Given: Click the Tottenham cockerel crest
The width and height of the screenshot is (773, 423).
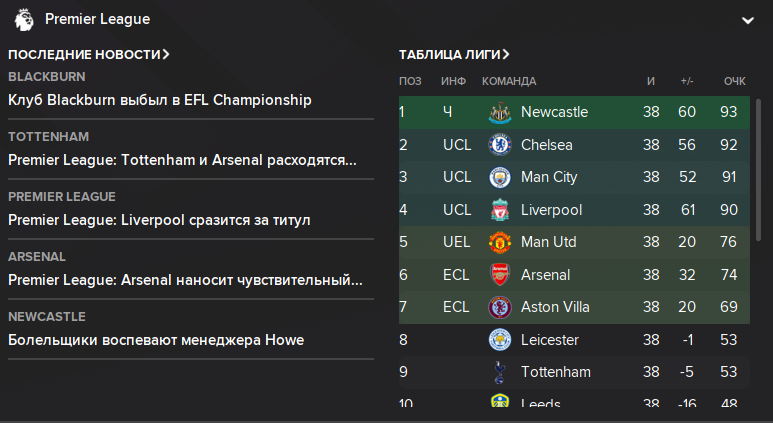Looking at the screenshot, I should tap(499, 372).
